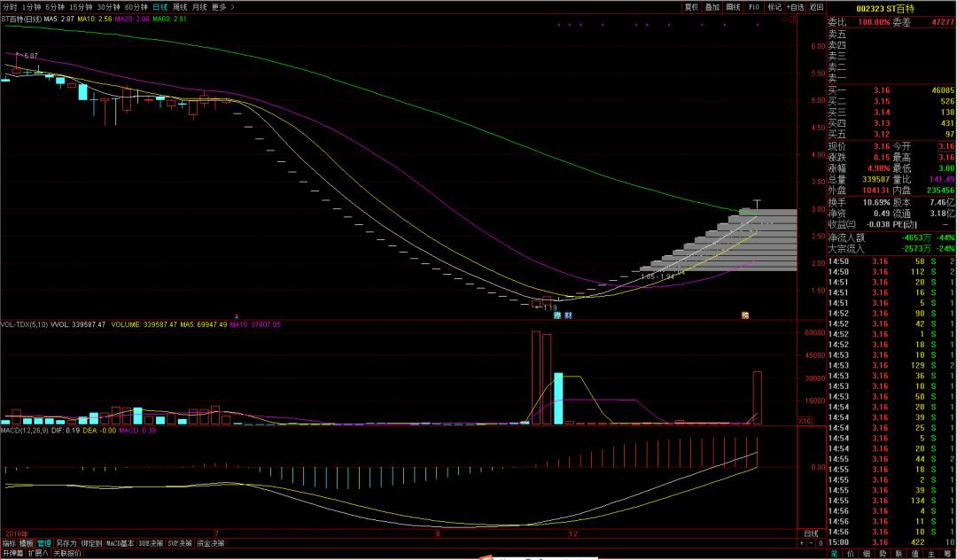
Task: Click the 返回 back button
Action: (816, 6)
